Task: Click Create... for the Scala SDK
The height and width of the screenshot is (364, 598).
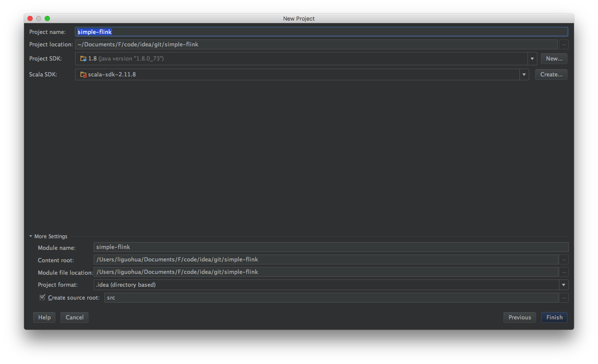Action: 551,74
